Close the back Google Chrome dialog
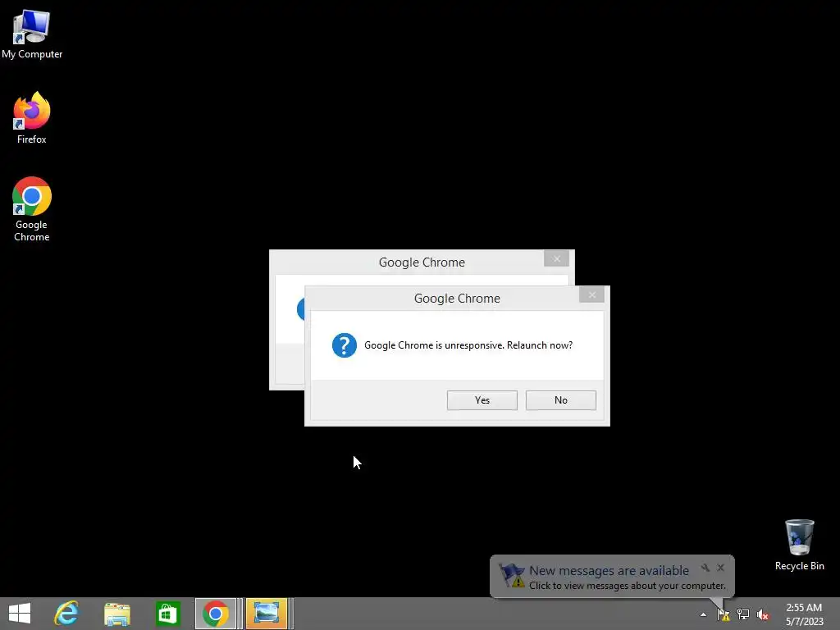Screen dimensions: 840x630 click(557, 258)
